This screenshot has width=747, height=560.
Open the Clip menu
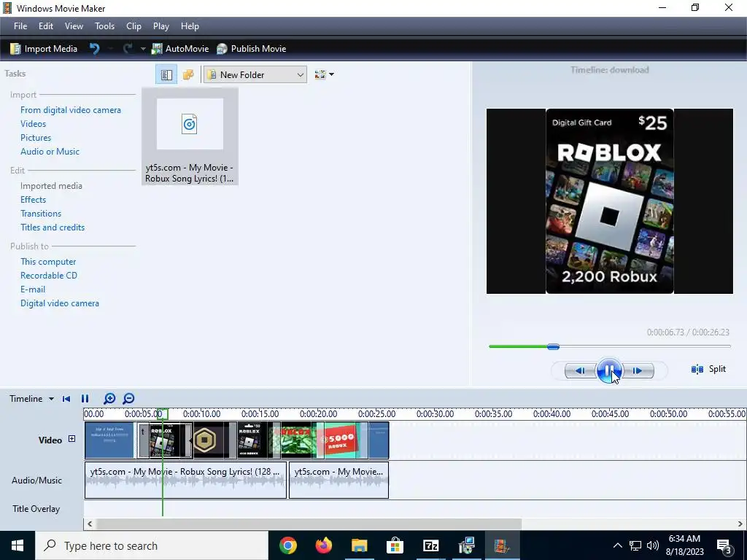pyautogui.click(x=133, y=26)
